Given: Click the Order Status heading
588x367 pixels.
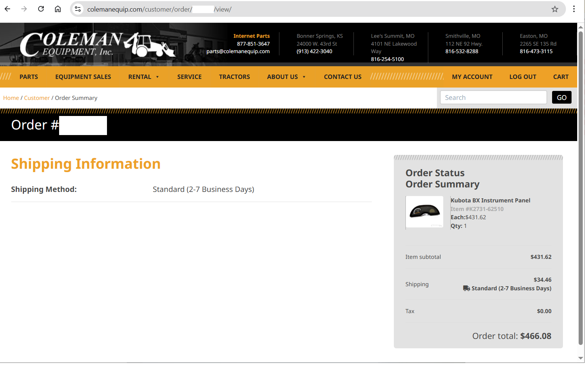Looking at the screenshot, I should (435, 173).
